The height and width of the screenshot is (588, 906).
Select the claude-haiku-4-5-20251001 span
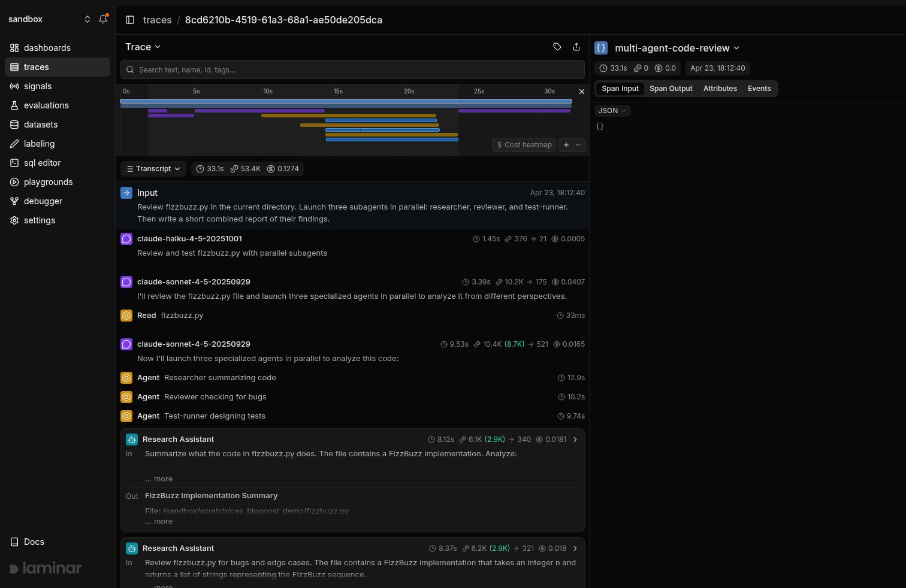click(352, 245)
